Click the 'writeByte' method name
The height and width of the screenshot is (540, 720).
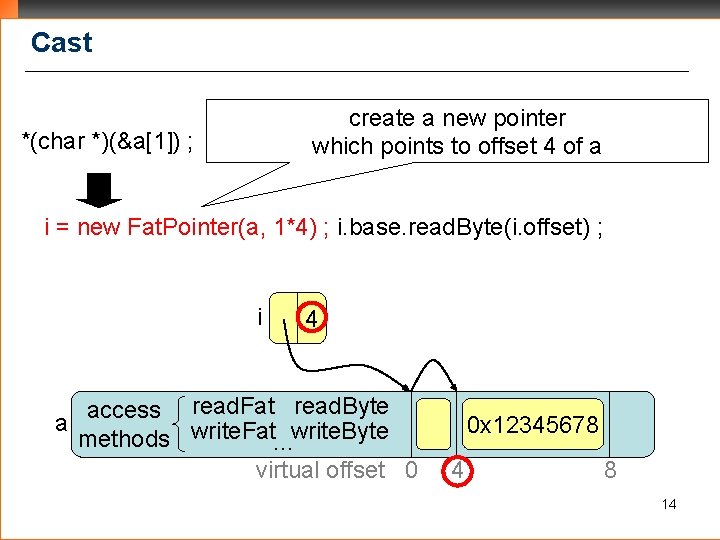point(340,431)
